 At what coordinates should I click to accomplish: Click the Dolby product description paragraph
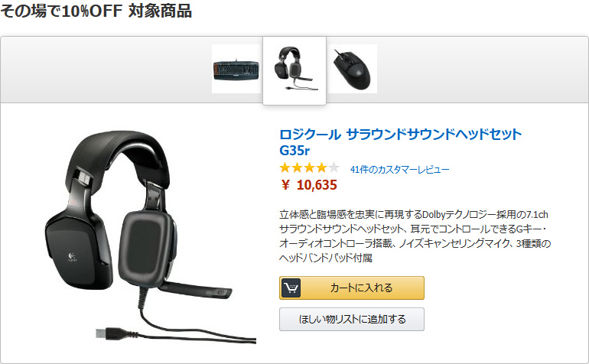pos(415,236)
